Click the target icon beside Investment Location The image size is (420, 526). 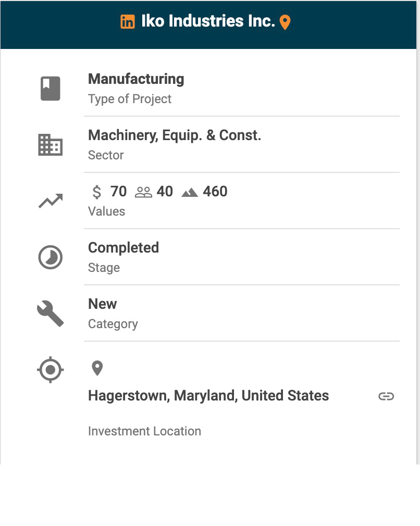point(51,370)
